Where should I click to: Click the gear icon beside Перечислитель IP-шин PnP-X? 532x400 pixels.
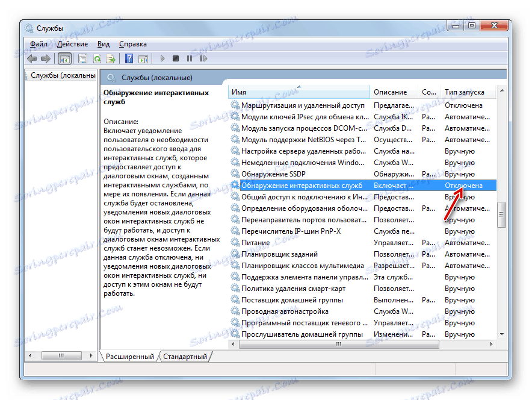click(x=235, y=231)
